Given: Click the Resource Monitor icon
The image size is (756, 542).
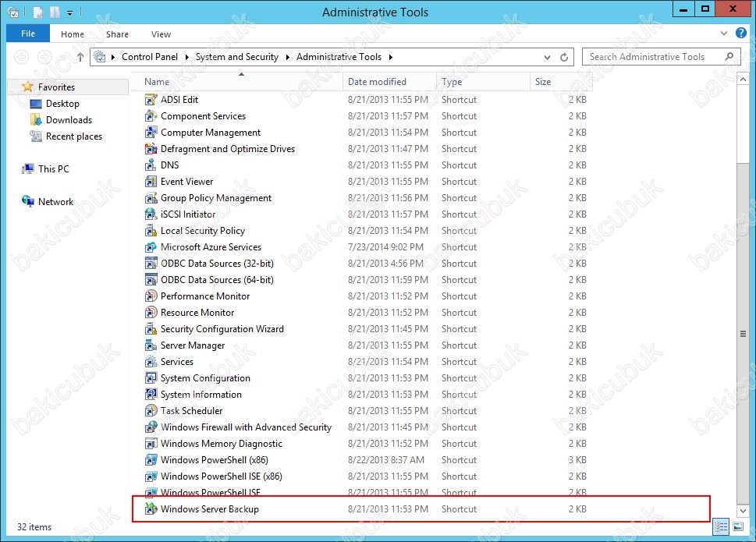Looking at the screenshot, I should pyautogui.click(x=151, y=313).
